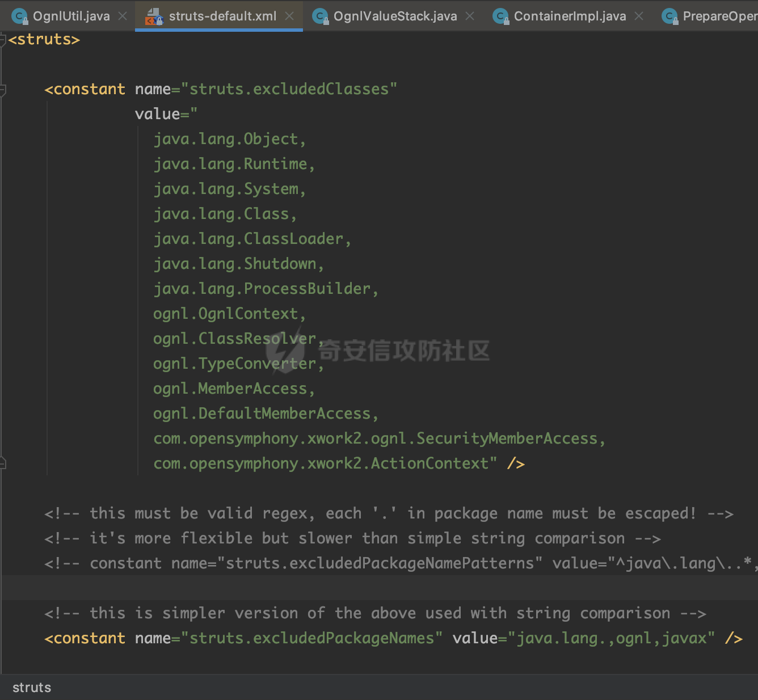Click on SecurityMemberAccess class entry
The image size is (758, 700).
click(380, 438)
